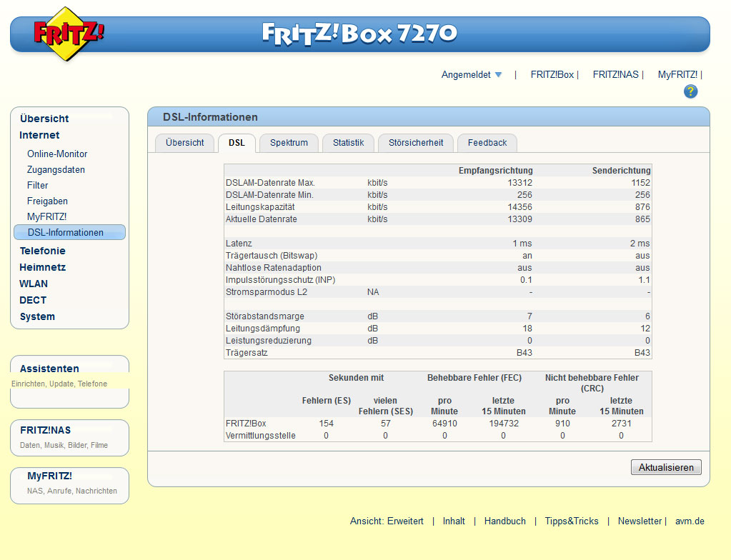The height and width of the screenshot is (560, 731).
Task: Open the Störsicherheit tab
Action: coord(416,143)
